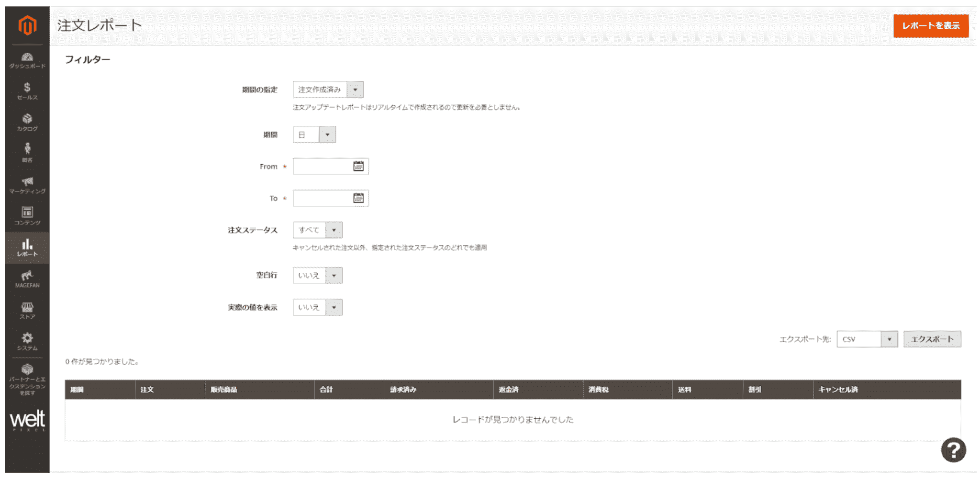
Task: Click the エクスポート button
Action: pyautogui.click(x=932, y=339)
